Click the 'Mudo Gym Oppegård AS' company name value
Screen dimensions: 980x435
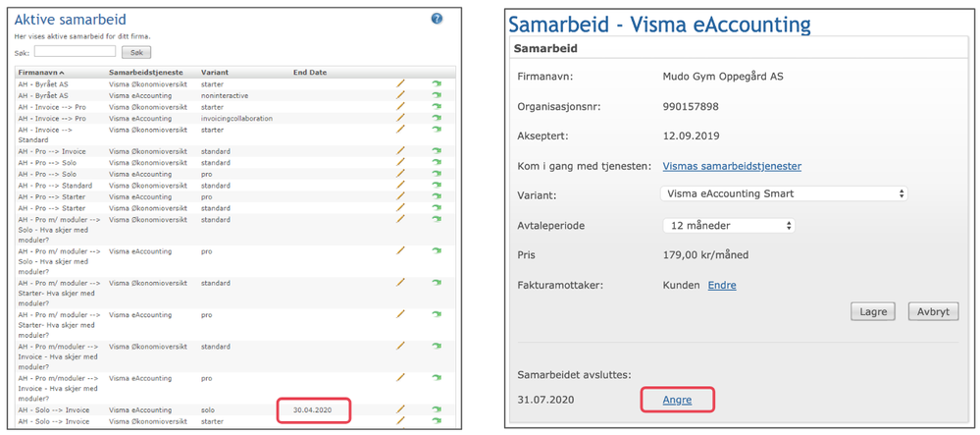(723, 77)
